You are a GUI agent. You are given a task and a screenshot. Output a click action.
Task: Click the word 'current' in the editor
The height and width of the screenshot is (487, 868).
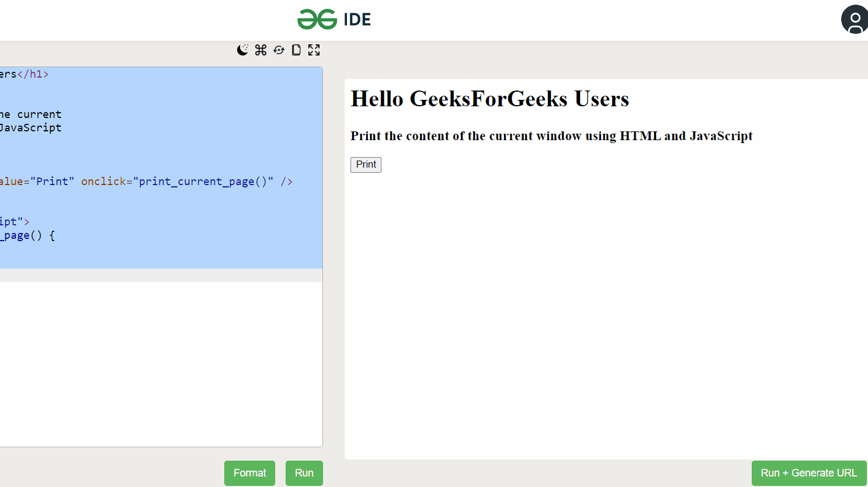tap(39, 114)
